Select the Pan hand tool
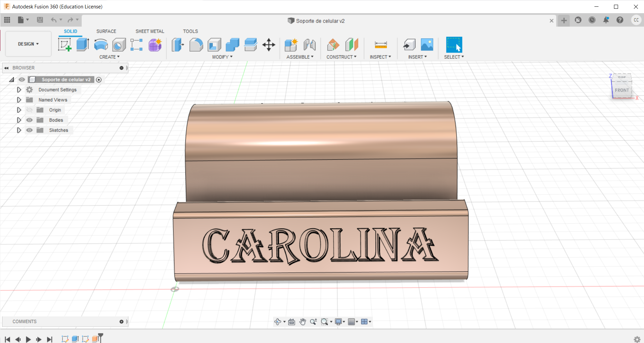644x343 pixels. tap(302, 322)
